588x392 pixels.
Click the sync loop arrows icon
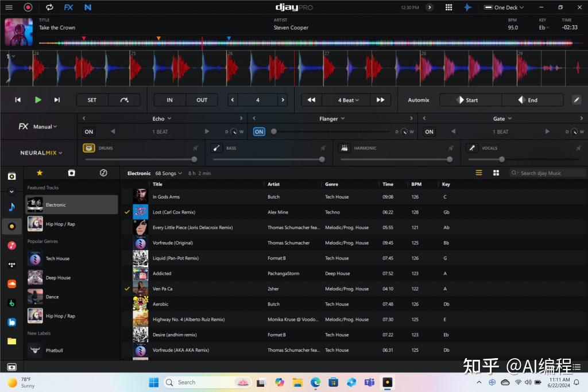tap(49, 7)
